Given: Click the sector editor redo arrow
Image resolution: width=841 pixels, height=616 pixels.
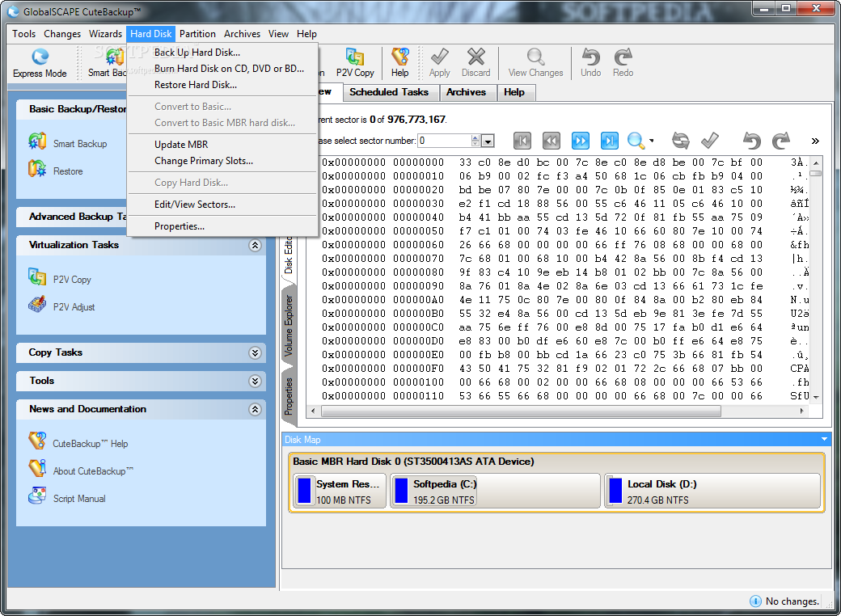Looking at the screenshot, I should click(x=780, y=141).
